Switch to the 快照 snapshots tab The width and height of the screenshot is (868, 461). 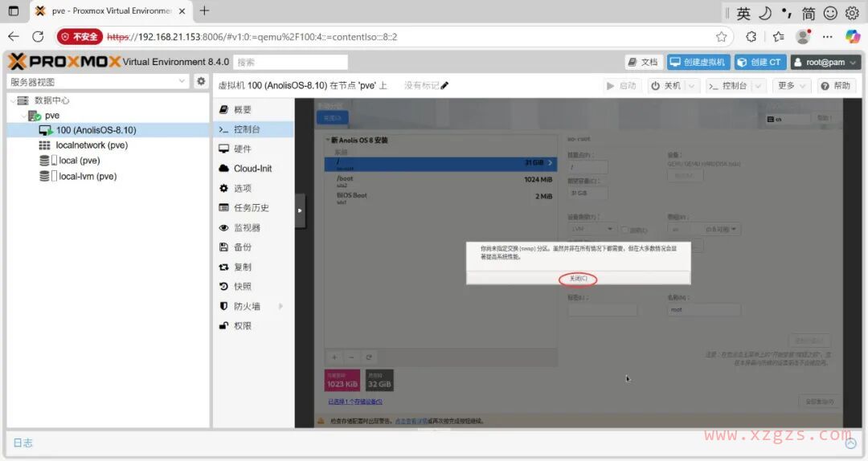tap(242, 286)
